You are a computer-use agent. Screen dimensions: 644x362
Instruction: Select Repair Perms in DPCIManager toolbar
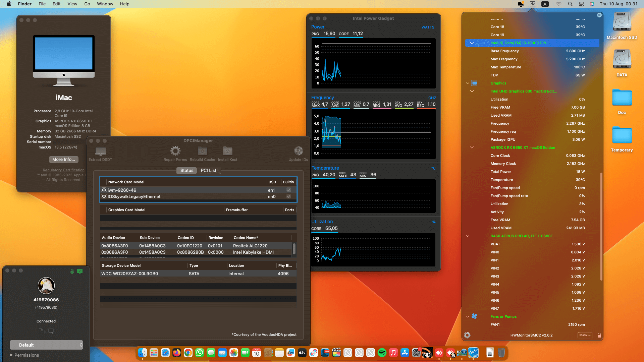tap(175, 152)
